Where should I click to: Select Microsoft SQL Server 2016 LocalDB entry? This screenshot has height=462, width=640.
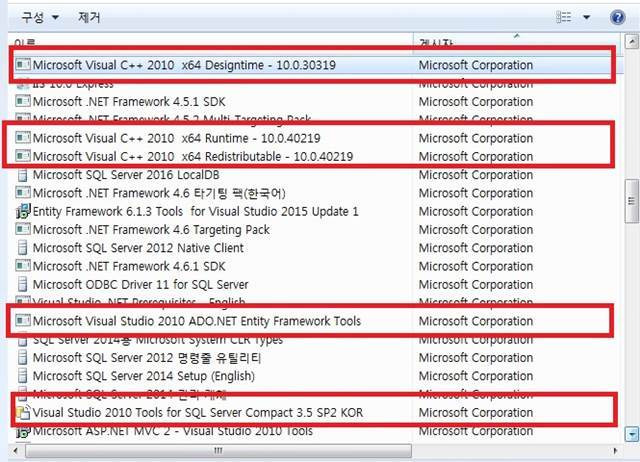click(x=126, y=175)
